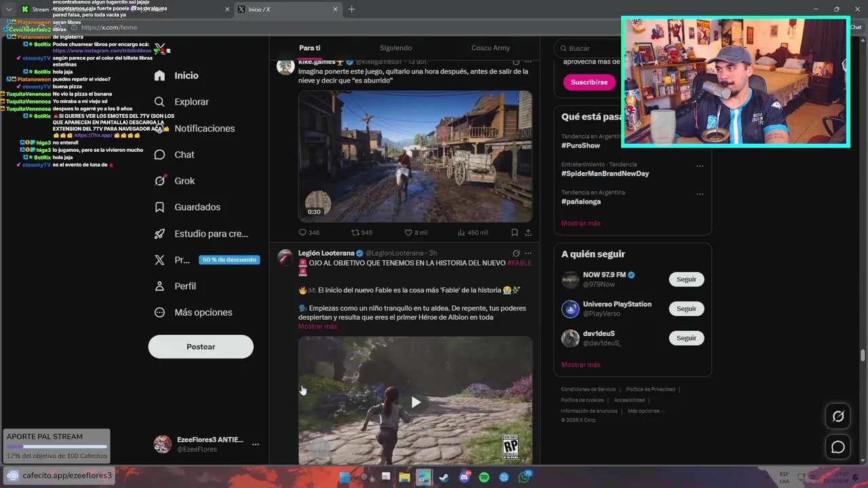
Task: Open Accesibilidad footer link
Action: [x=629, y=401]
